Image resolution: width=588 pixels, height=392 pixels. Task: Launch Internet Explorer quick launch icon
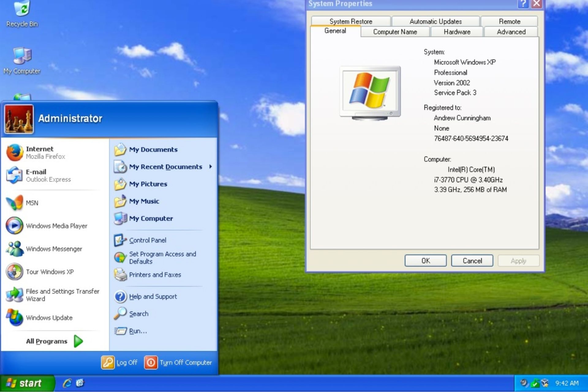coord(67,383)
